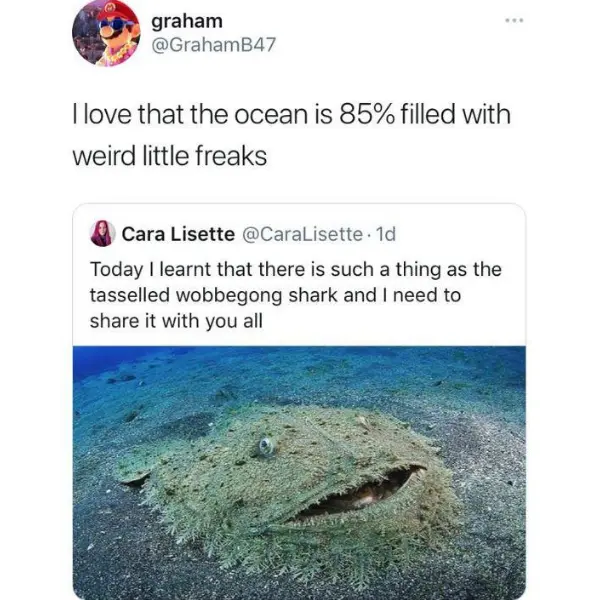The height and width of the screenshot is (600, 600).
Task: Click "Today I learnt" at quoted tweet start
Action: [146, 270]
